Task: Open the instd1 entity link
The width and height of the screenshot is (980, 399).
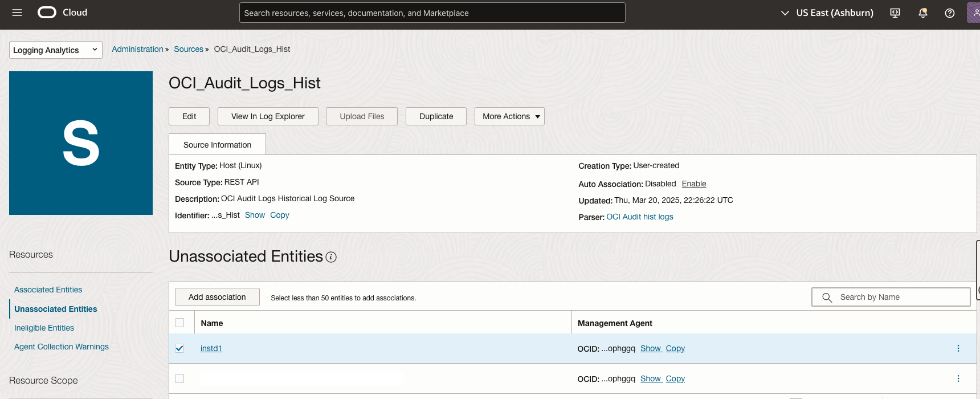Action: pyautogui.click(x=211, y=348)
